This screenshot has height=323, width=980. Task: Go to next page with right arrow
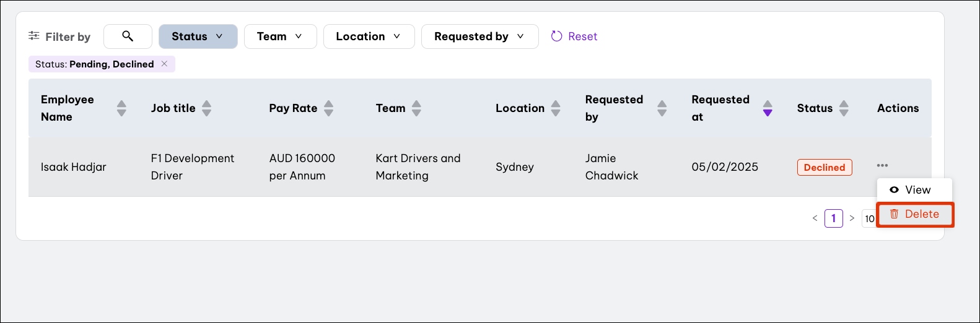pos(852,218)
